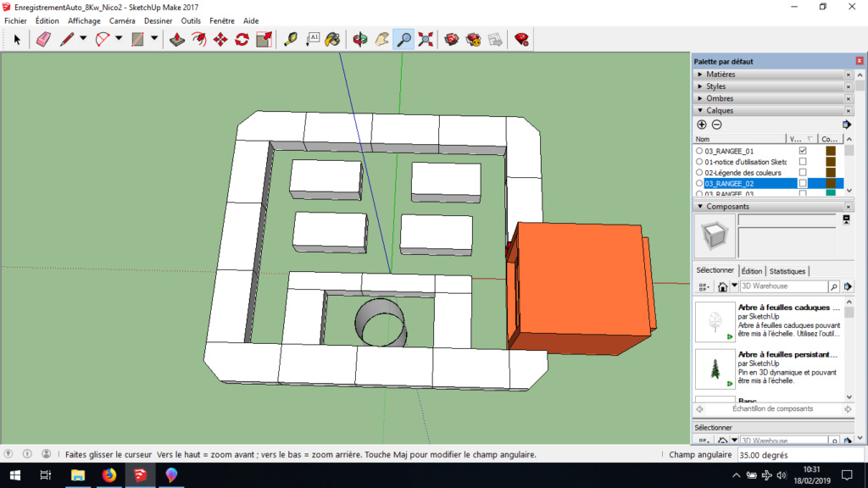Pick the Paint Bucket tool
Viewport: 868px width, 488px height.
pyautogui.click(x=332, y=39)
